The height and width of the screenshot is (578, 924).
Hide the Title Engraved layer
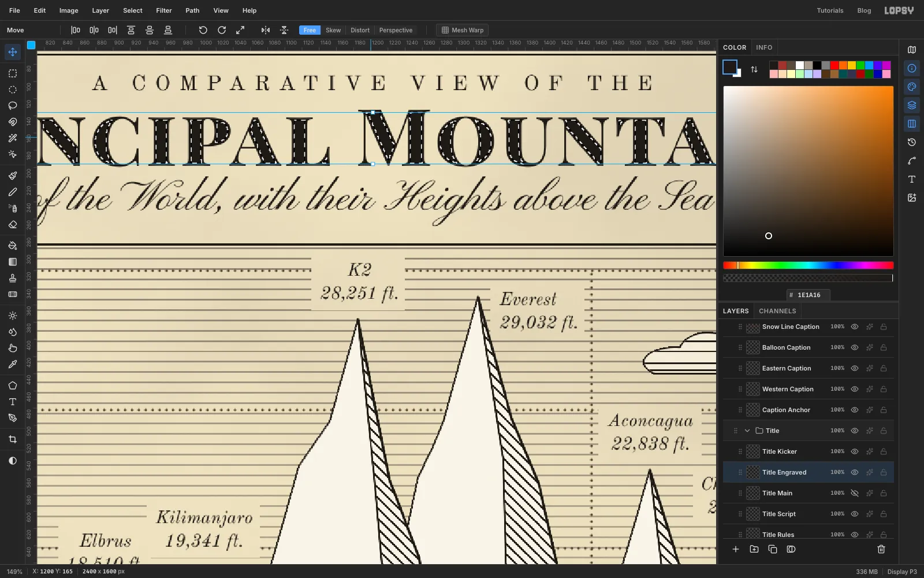[x=855, y=472]
